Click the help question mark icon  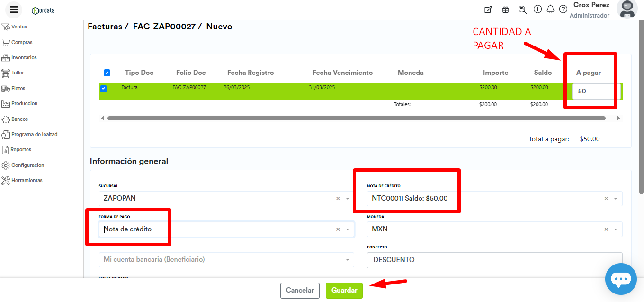563,9
